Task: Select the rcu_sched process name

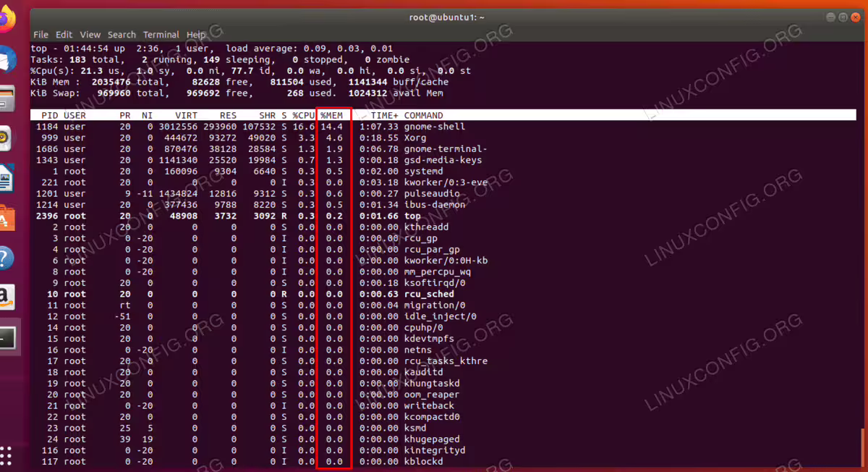Action: (429, 294)
